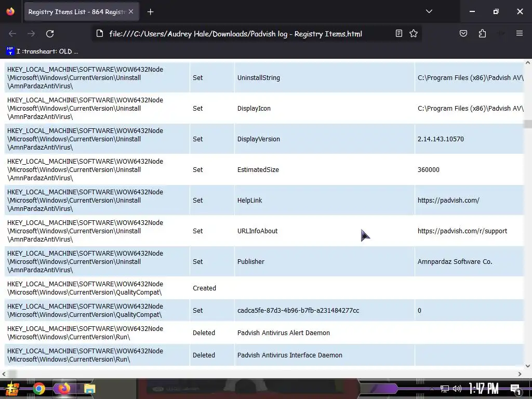Click the QualityCompat registry key in Created row
The width and height of the screenshot is (532, 399).
[x=85, y=288]
